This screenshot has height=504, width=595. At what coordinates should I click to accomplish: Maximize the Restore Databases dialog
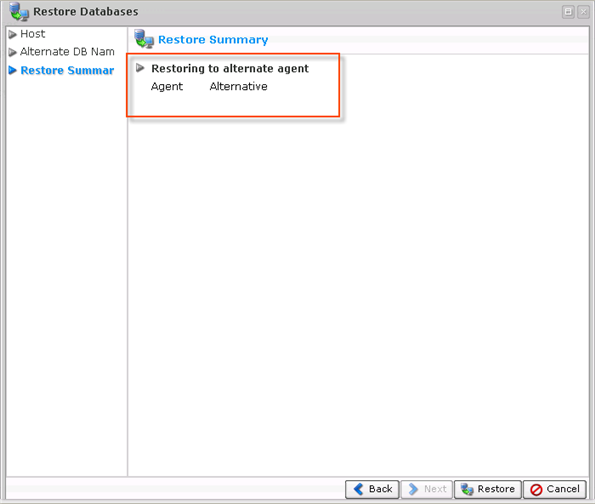[568, 12]
